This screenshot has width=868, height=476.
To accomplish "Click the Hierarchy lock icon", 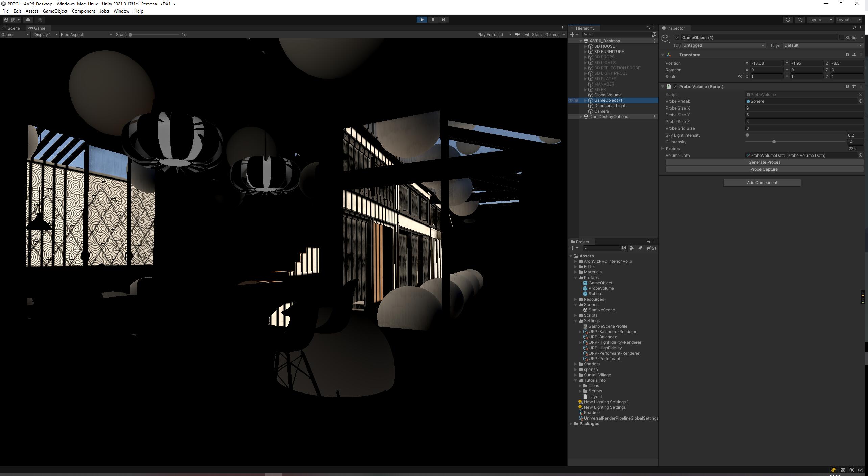I will (648, 28).
